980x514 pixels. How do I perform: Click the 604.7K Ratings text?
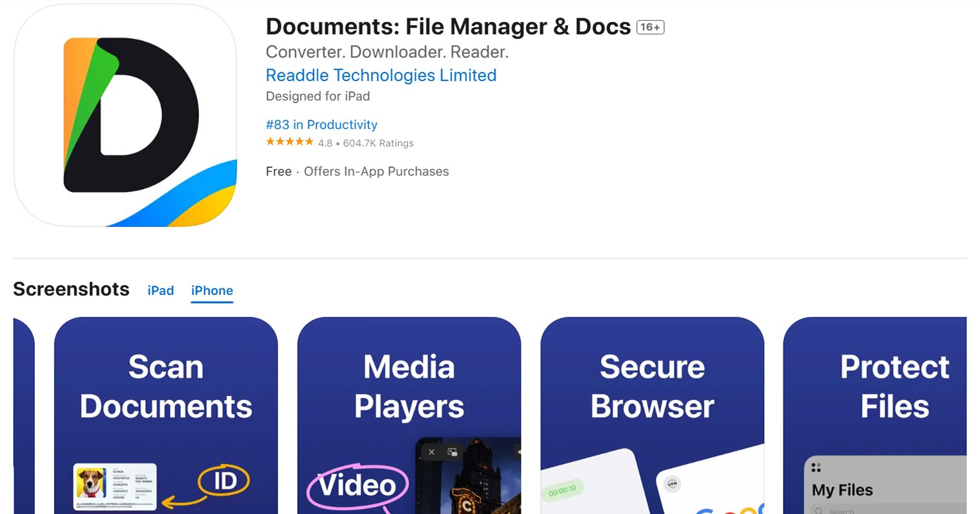(x=377, y=143)
